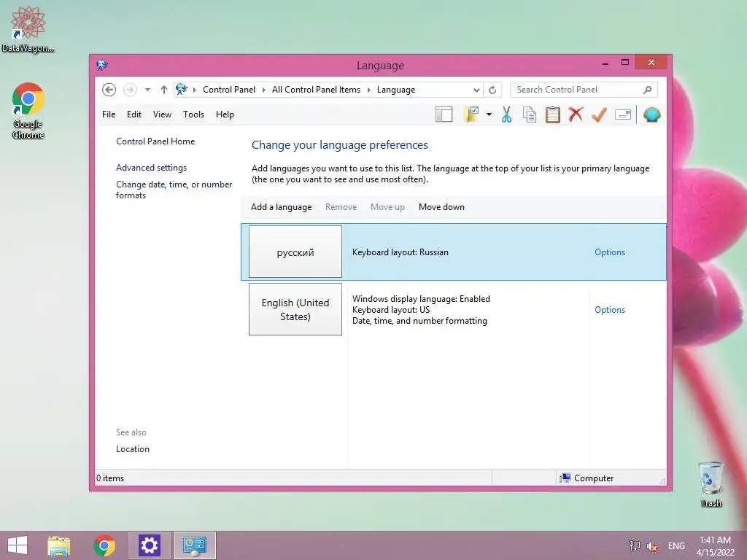Click the Copy icon in the toolbar
747x560 pixels.
click(x=530, y=114)
